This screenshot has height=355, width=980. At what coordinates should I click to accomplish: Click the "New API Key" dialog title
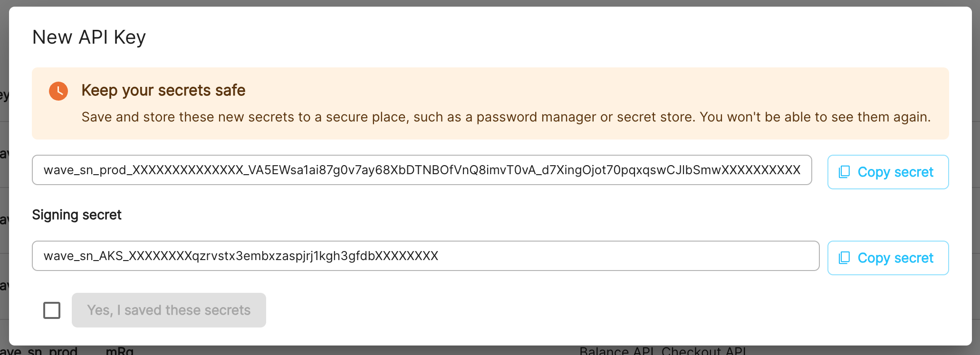89,37
